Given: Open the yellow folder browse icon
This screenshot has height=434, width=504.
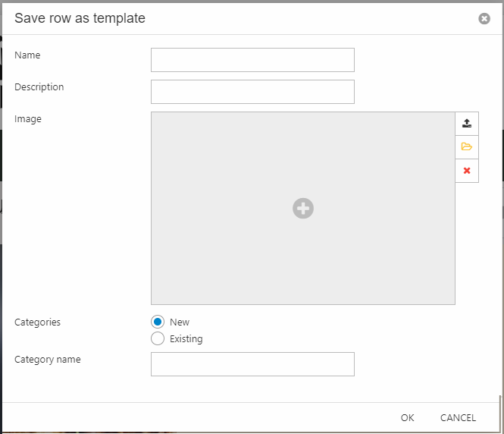Looking at the screenshot, I should (467, 147).
